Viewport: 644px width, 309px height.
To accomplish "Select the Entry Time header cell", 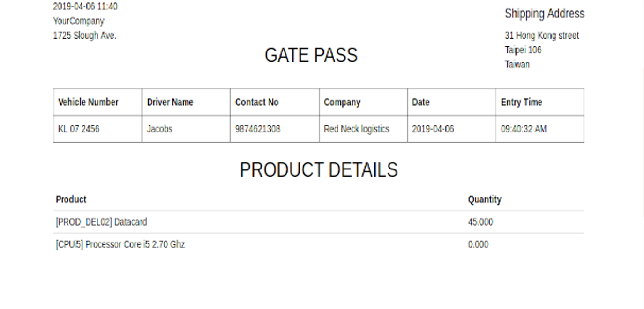I will click(x=540, y=102).
